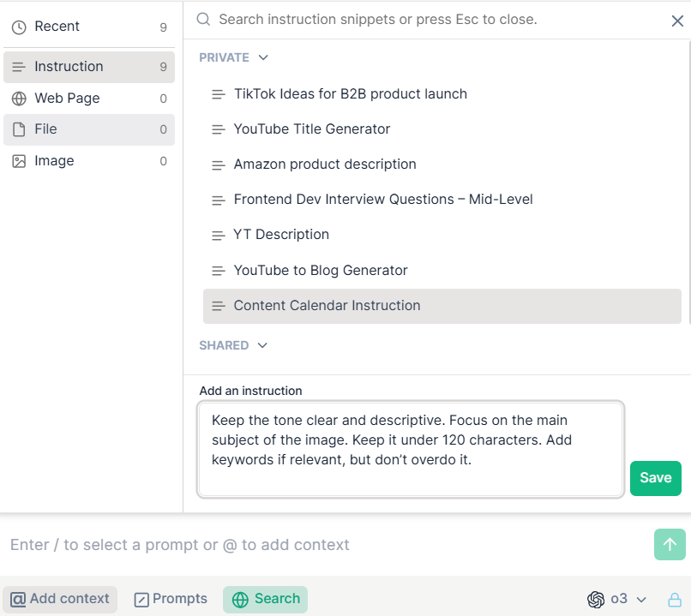The width and height of the screenshot is (691, 616).
Task: Select the Image category
Action: click(x=89, y=161)
